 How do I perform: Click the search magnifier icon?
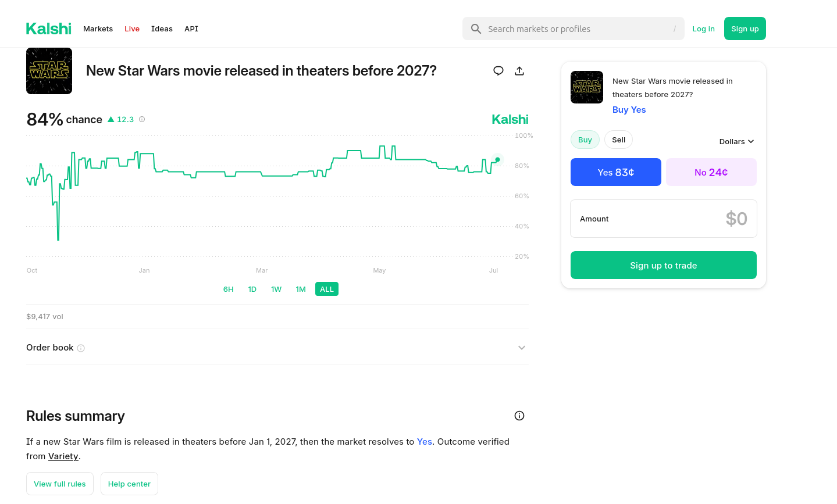pos(476,28)
